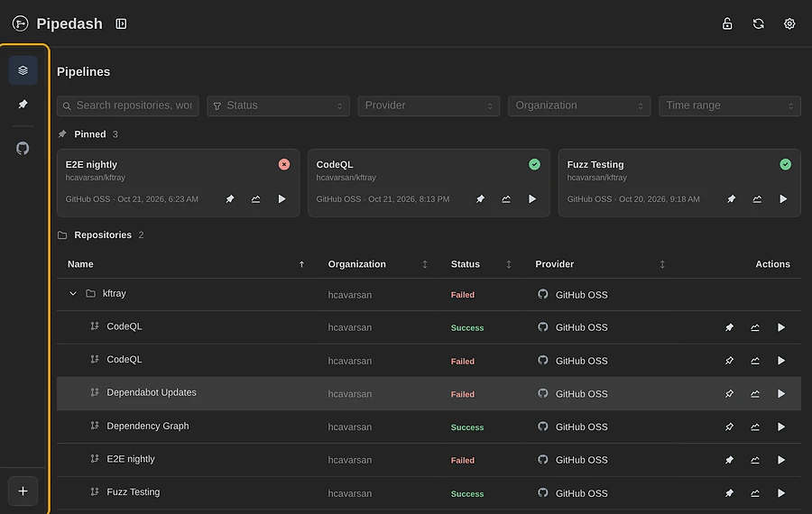Click hcavarsan organization in Dependency Graph row
The width and height of the screenshot is (812, 514).
coord(349,427)
